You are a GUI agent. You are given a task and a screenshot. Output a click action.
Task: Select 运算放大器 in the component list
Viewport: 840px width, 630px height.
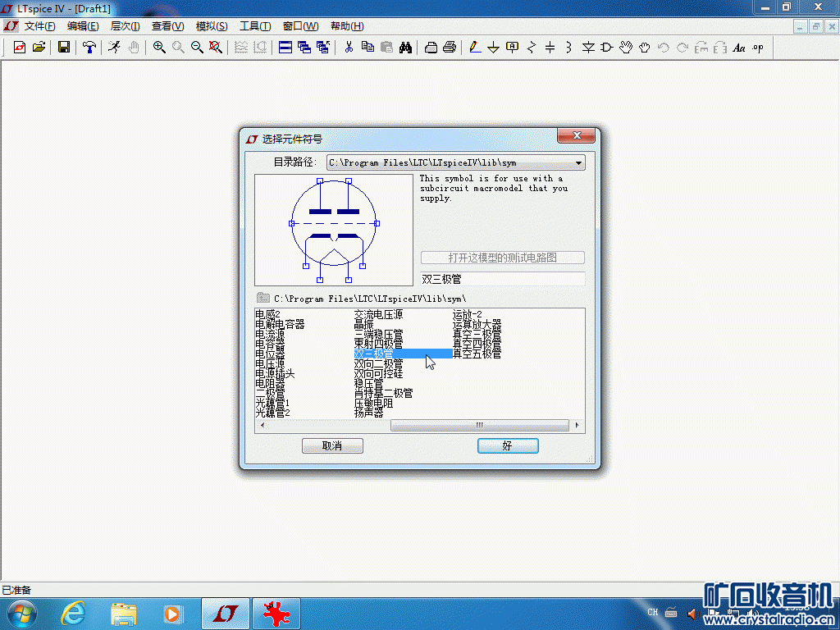pos(477,324)
